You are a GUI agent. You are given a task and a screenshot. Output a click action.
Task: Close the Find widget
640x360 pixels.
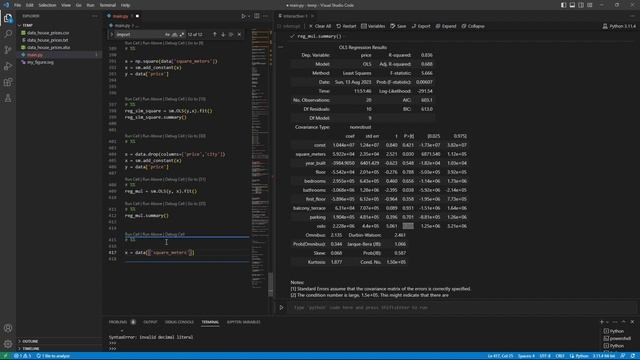pos(239,35)
